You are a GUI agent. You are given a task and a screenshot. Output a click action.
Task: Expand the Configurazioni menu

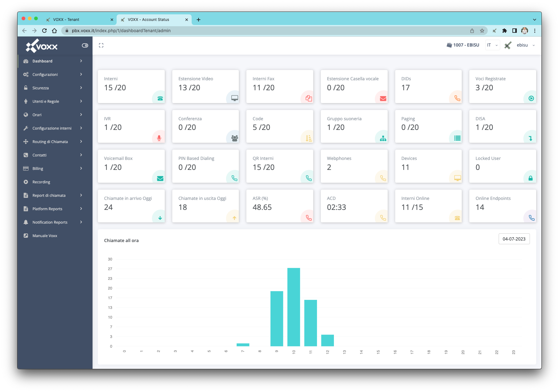(x=55, y=74)
